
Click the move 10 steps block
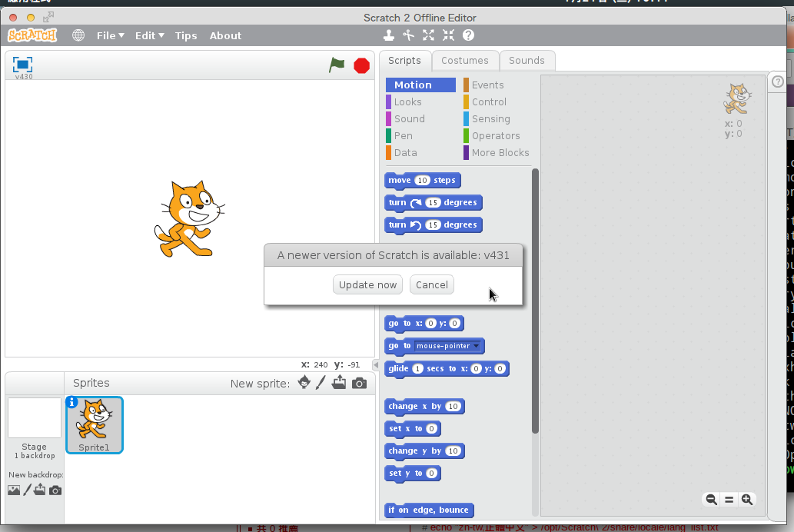(x=422, y=181)
